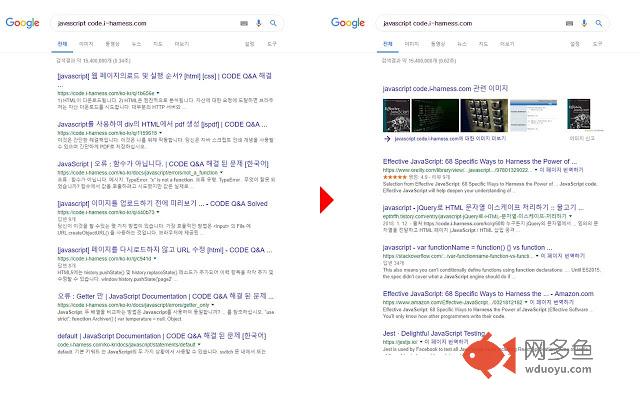Click the 이미지 신고 link under thumbnails

click(582, 139)
